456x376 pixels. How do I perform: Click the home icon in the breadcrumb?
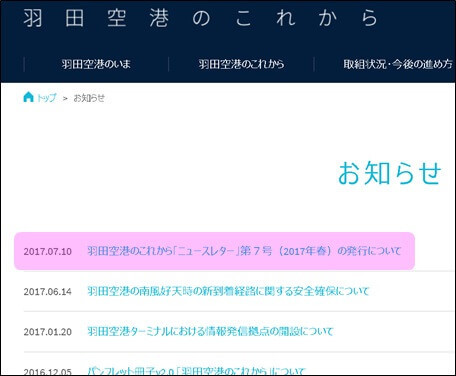(29, 97)
